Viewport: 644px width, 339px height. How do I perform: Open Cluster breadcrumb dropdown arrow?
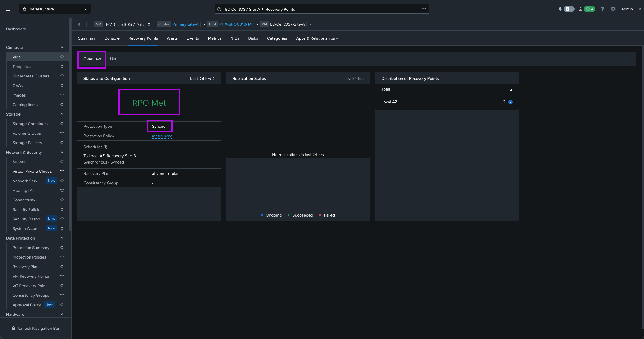click(x=205, y=24)
